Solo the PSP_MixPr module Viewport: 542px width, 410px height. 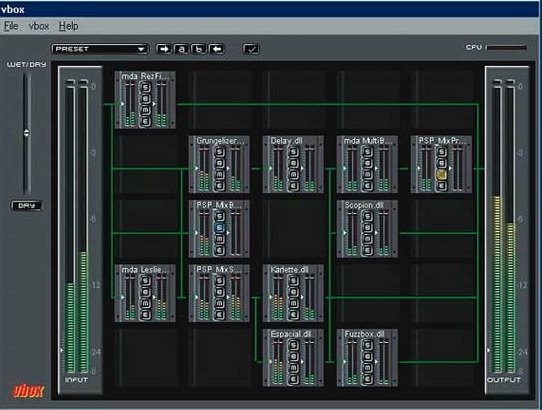point(441,152)
